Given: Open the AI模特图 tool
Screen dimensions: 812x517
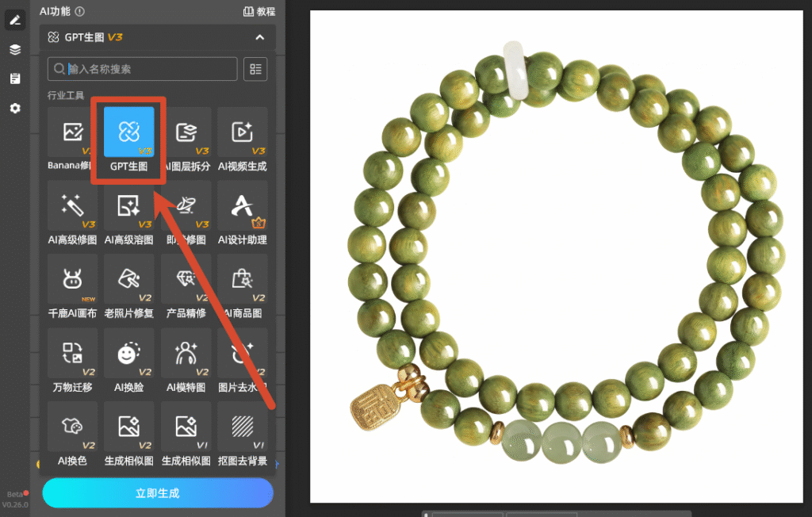Looking at the screenshot, I should pos(186,361).
